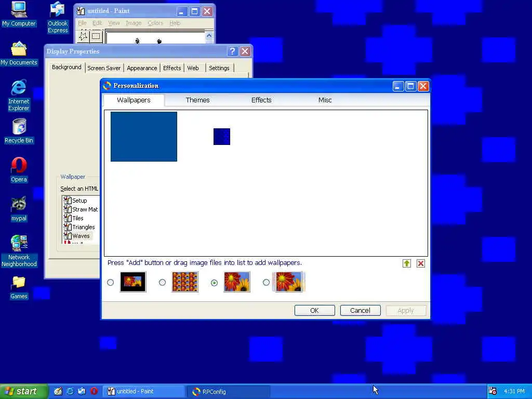Select the Recycle Bin desktop icon
This screenshot has width=532, height=399.
point(19,131)
